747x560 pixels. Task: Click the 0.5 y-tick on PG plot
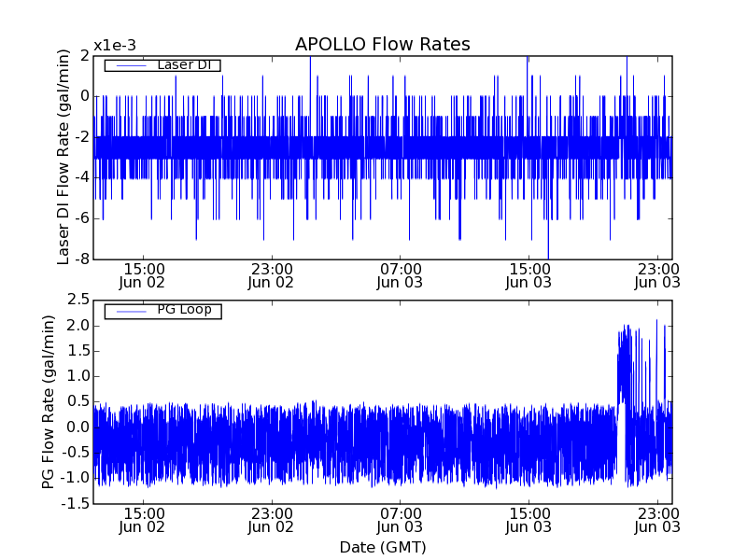tap(78, 401)
